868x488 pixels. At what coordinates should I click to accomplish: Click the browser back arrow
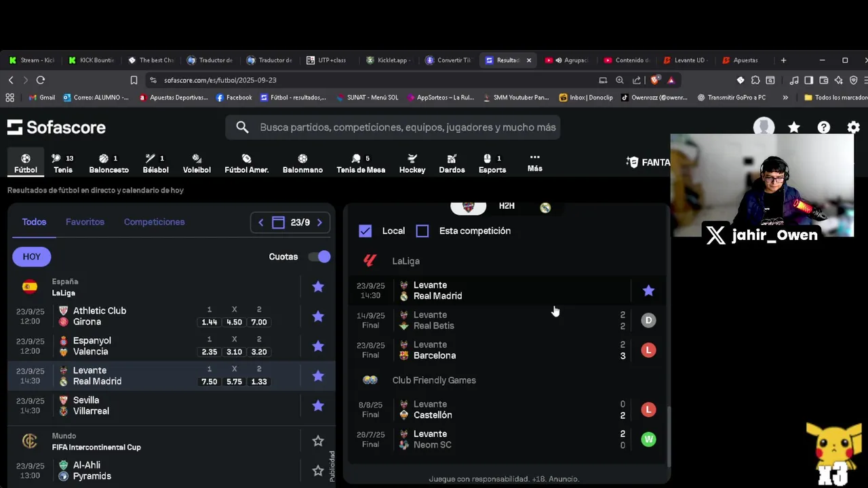[x=11, y=80]
